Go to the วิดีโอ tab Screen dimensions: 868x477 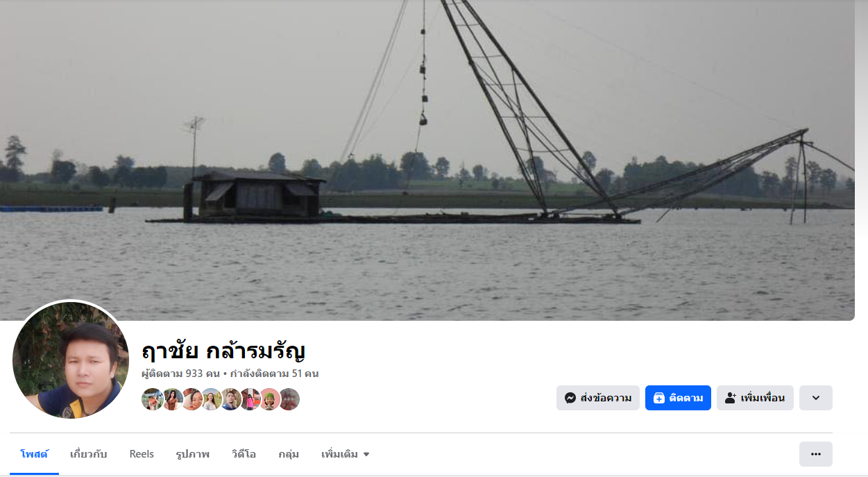point(244,454)
